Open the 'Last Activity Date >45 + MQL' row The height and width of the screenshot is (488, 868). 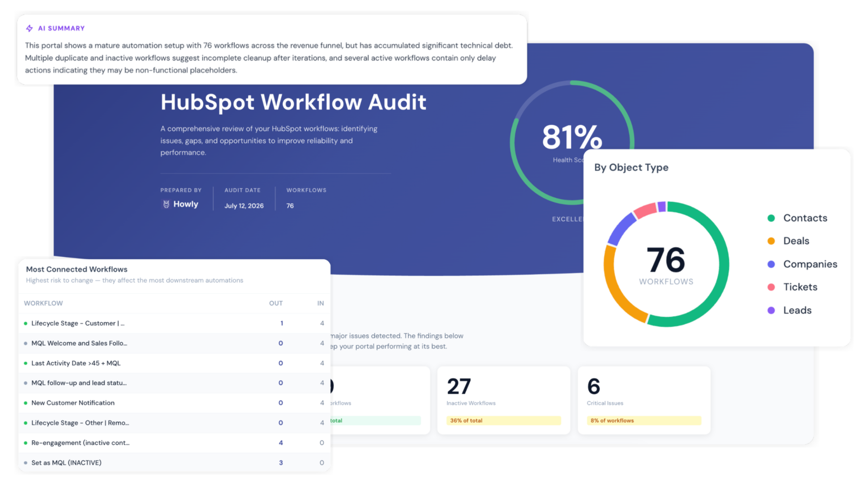[x=174, y=363]
